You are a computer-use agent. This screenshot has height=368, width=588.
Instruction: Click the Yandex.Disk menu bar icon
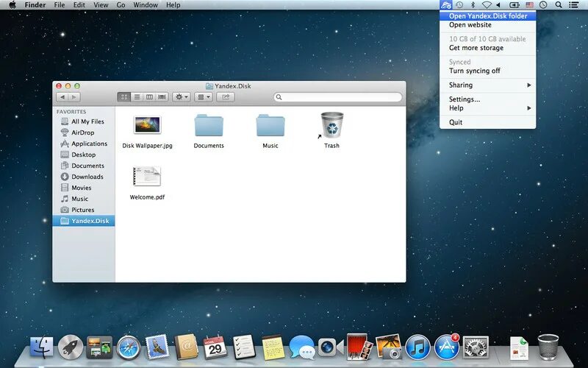pyautogui.click(x=446, y=5)
